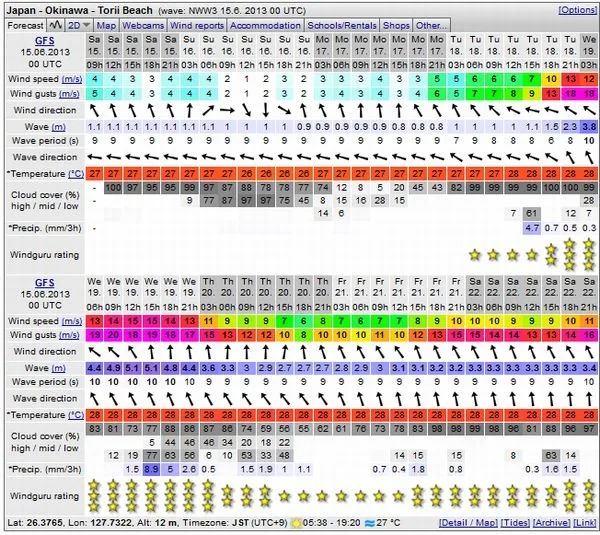
Task: Open the Detail / Map link
Action: coord(468,523)
